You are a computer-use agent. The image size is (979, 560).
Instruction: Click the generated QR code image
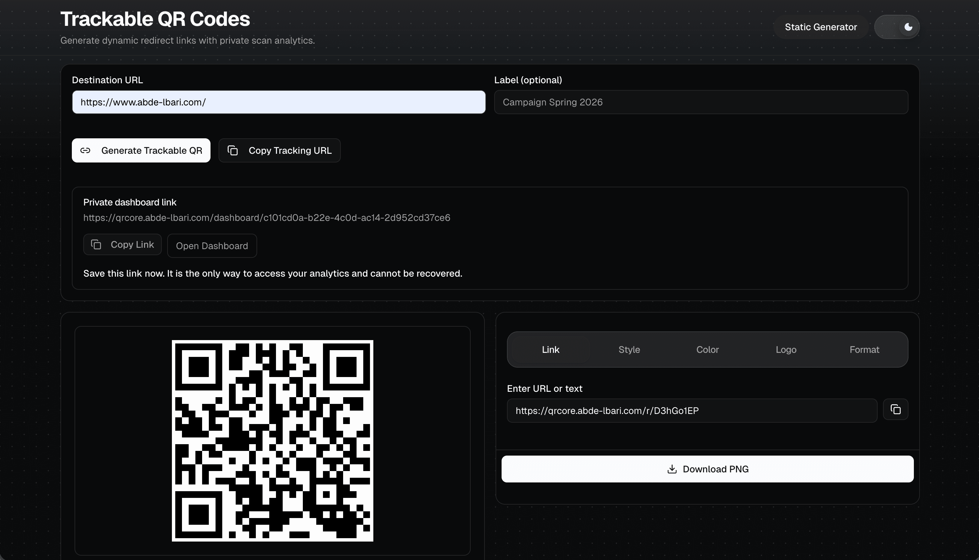[272, 440]
